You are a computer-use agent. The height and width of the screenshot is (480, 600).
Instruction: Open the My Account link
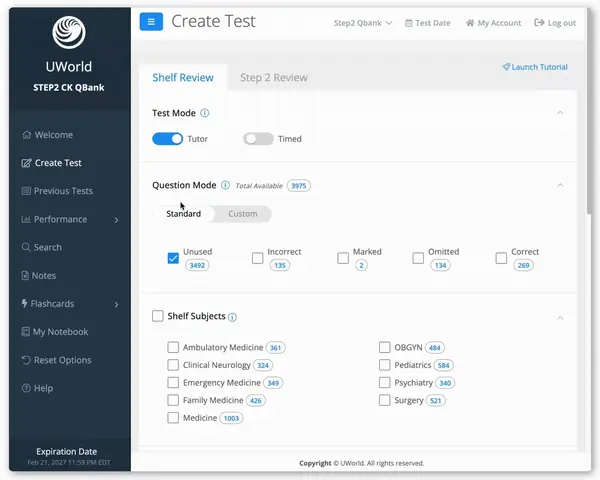(493, 23)
